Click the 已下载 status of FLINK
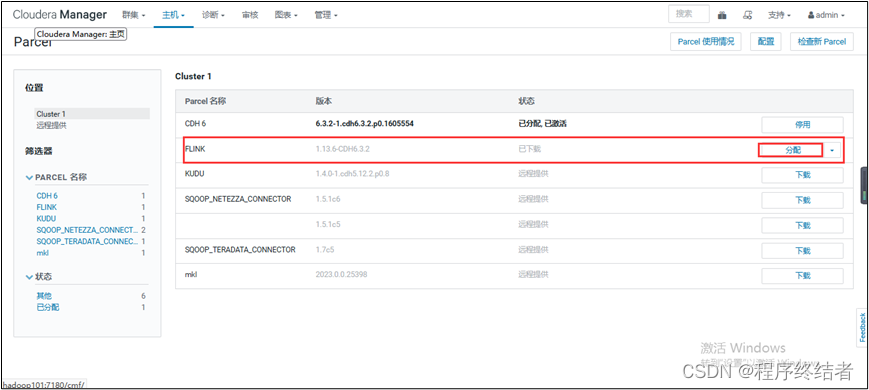The height and width of the screenshot is (390, 869). pyautogui.click(x=529, y=149)
